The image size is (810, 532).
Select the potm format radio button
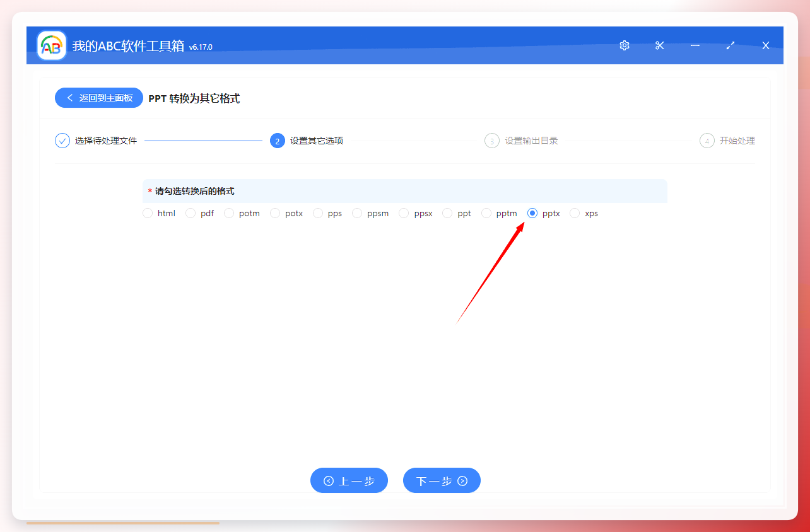[229, 213]
